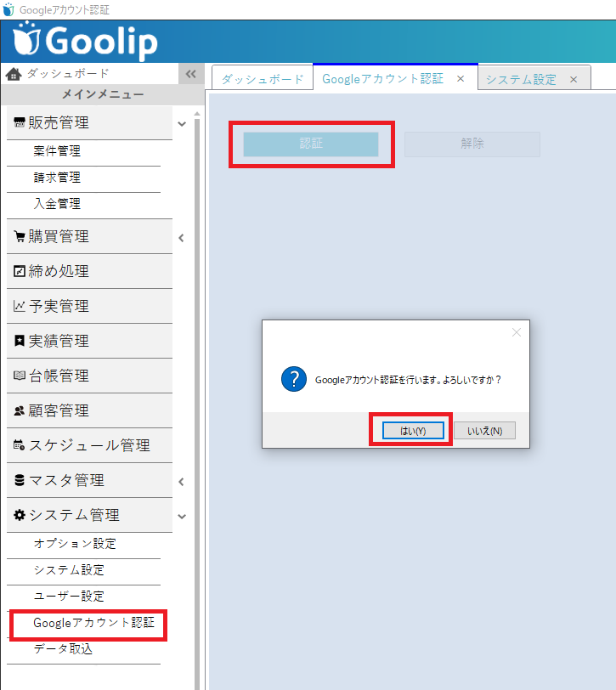Click the 販売管理 shop icon
The width and height of the screenshot is (616, 690).
coord(20,122)
